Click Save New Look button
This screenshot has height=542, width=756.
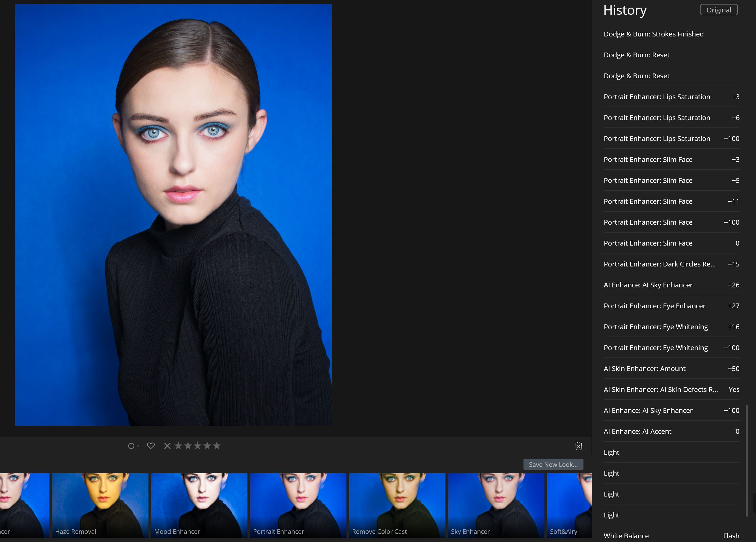553,464
